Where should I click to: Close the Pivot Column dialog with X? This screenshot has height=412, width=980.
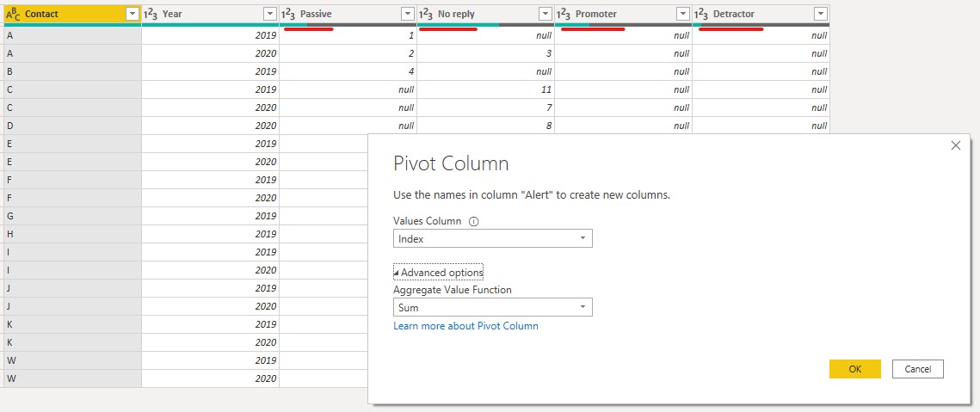(x=955, y=145)
